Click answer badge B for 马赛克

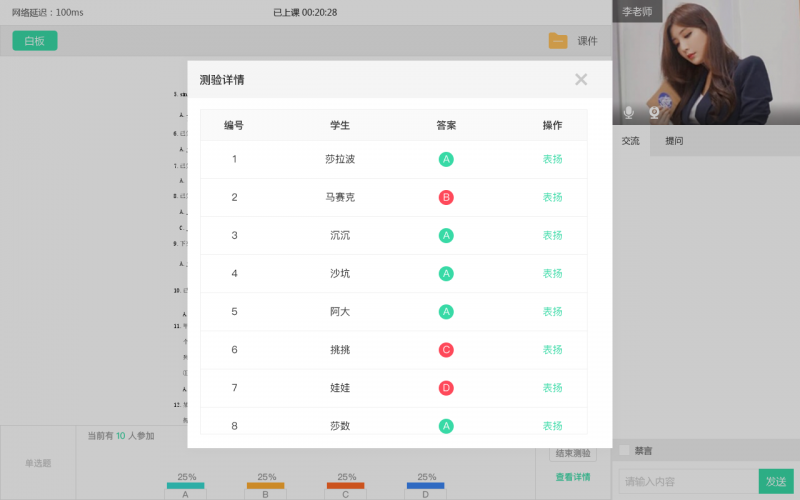(x=446, y=197)
